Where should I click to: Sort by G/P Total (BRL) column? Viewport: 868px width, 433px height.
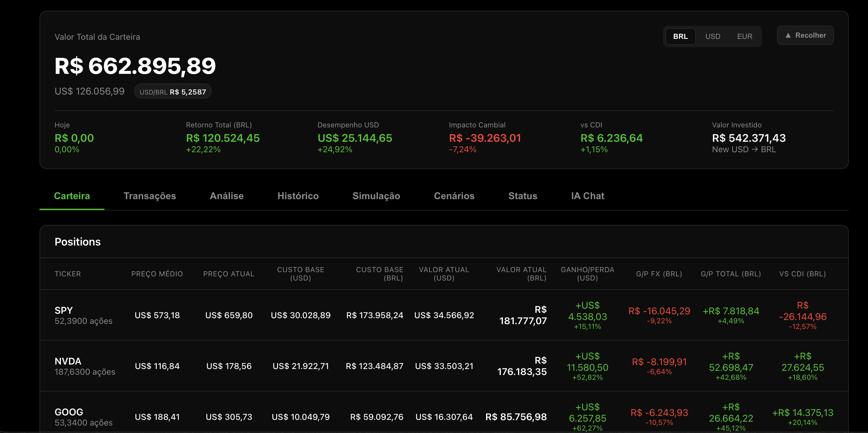coord(731,274)
